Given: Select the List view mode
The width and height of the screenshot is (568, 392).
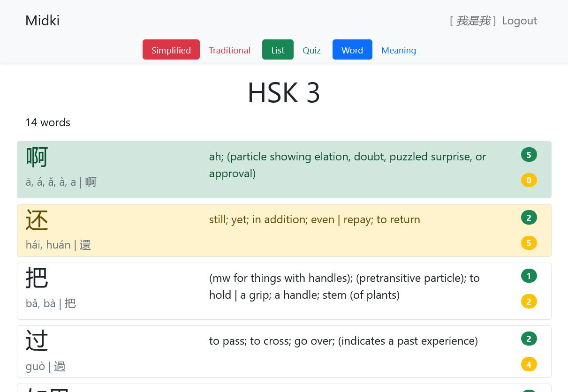Looking at the screenshot, I should tap(278, 50).
